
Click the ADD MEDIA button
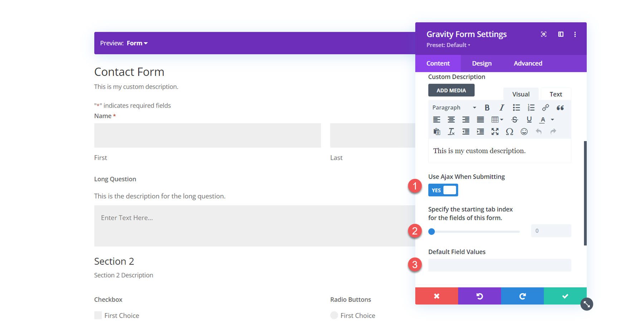451,90
